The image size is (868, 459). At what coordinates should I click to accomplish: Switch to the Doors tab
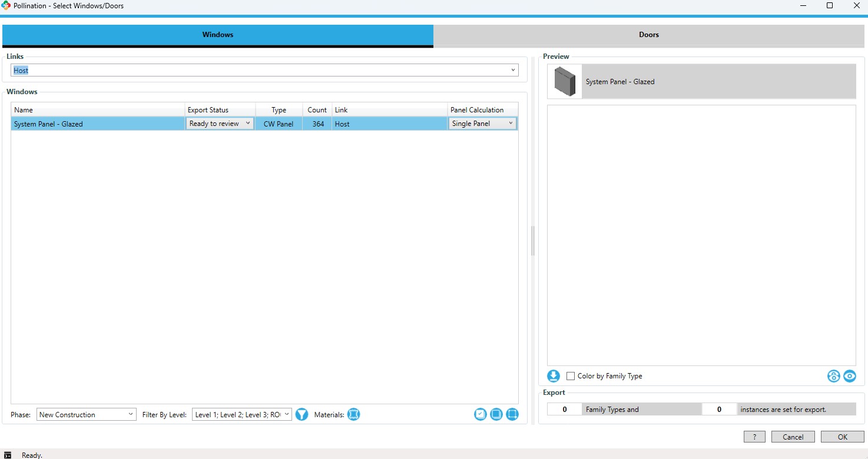[x=648, y=35]
